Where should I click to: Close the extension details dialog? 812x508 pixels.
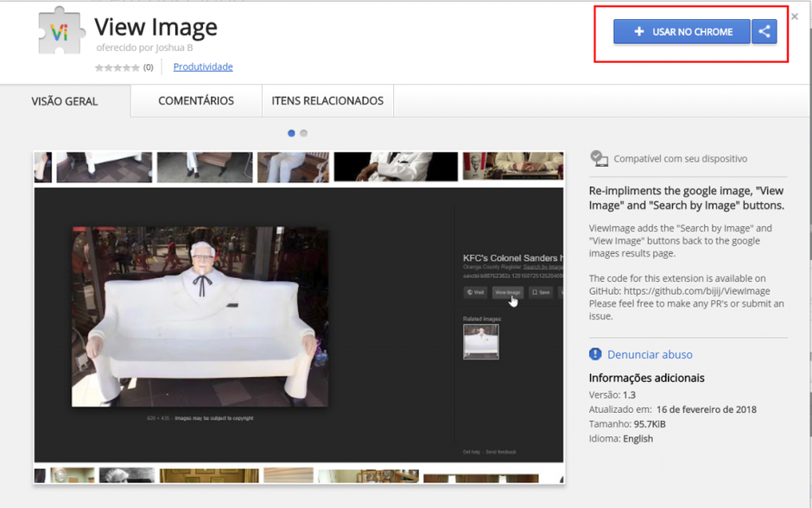pyautogui.click(x=795, y=16)
